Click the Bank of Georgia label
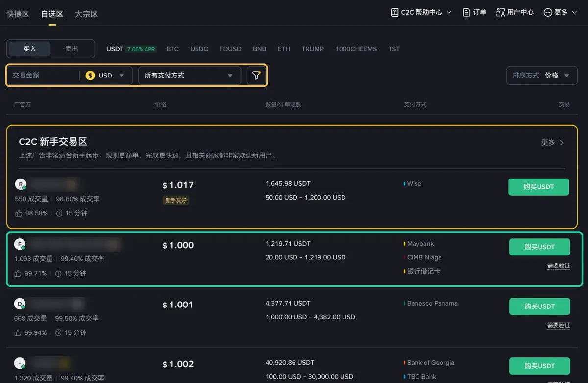This screenshot has width=588, height=383. [431, 363]
